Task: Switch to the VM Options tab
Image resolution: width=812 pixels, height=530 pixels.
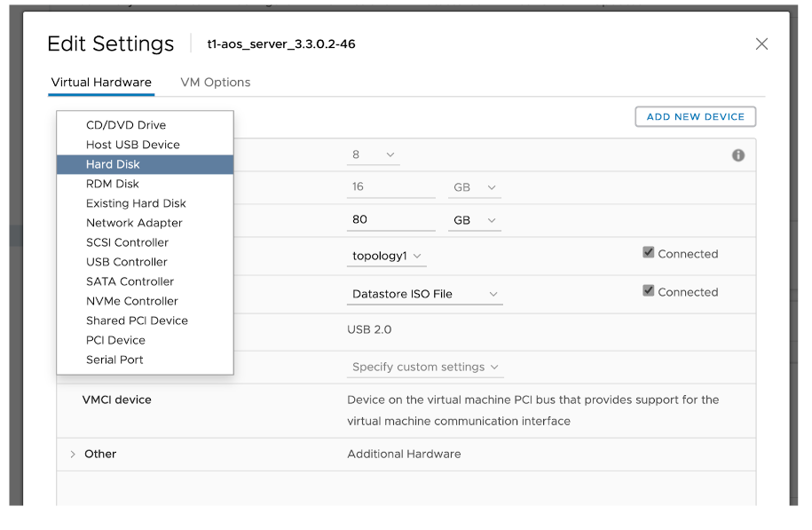Action: point(215,83)
